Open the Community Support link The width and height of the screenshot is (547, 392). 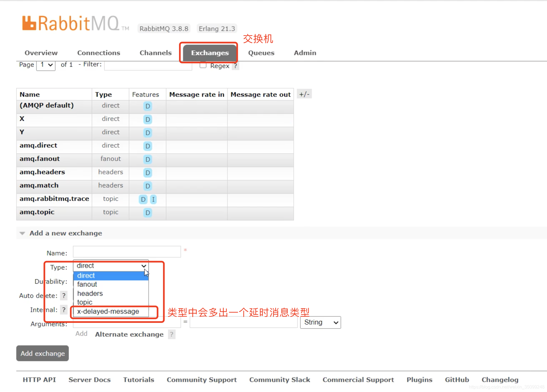(x=202, y=380)
